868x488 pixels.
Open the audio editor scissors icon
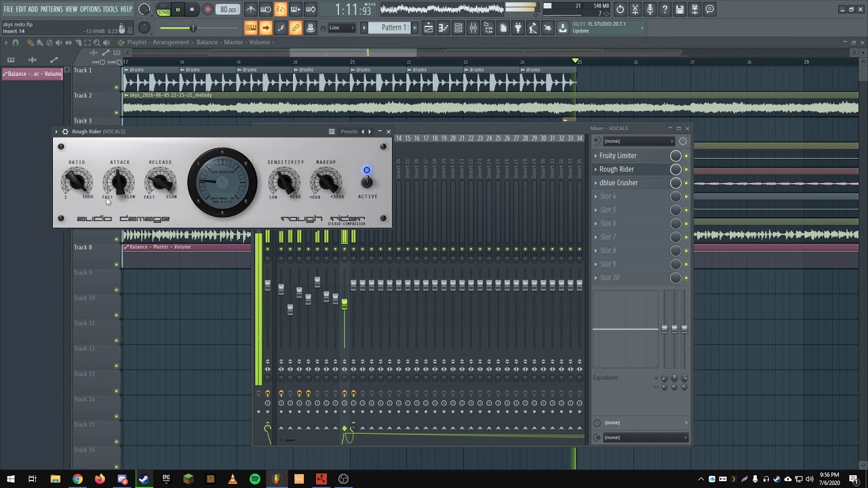635,9
